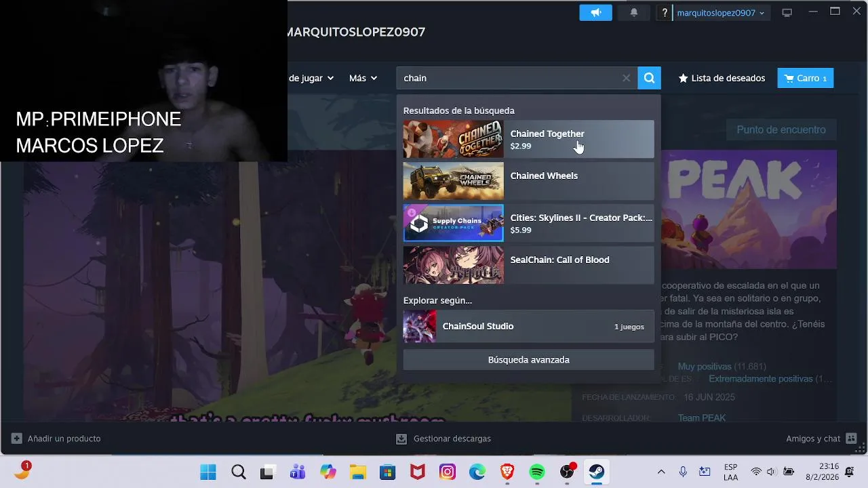The height and width of the screenshot is (488, 868).
Task: Open Microsoft Edge from taskbar
Action: tap(477, 472)
